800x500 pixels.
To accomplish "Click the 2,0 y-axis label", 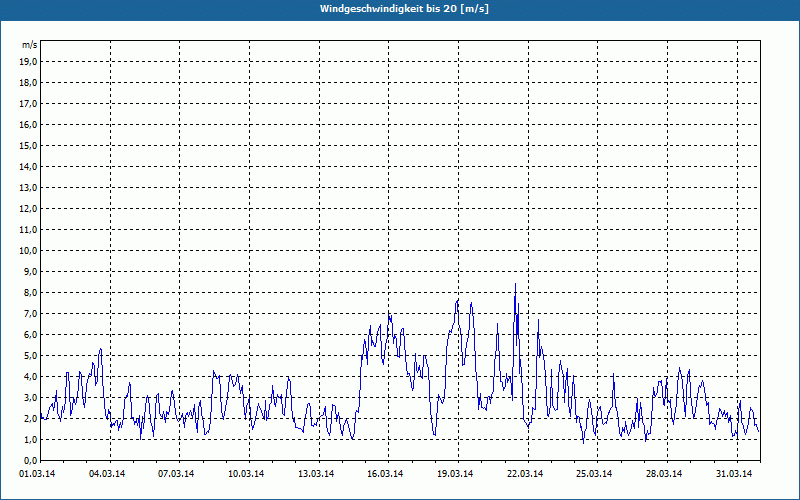I will point(30,418).
